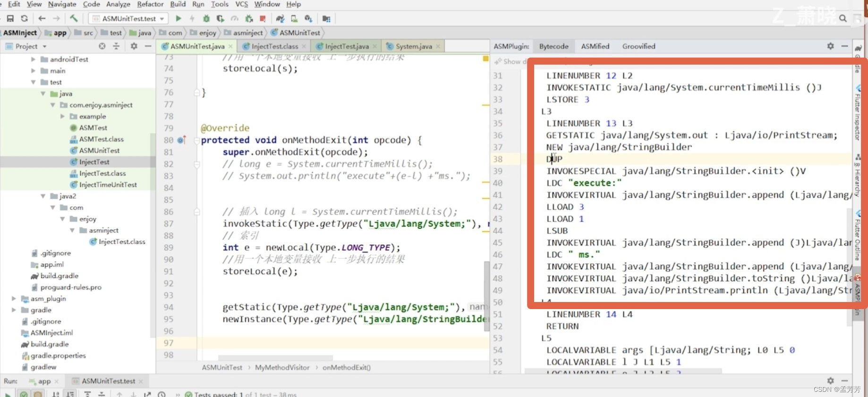Sync project with Gradle files icon
Image resolution: width=868 pixels, height=397 pixels.
(x=280, y=18)
